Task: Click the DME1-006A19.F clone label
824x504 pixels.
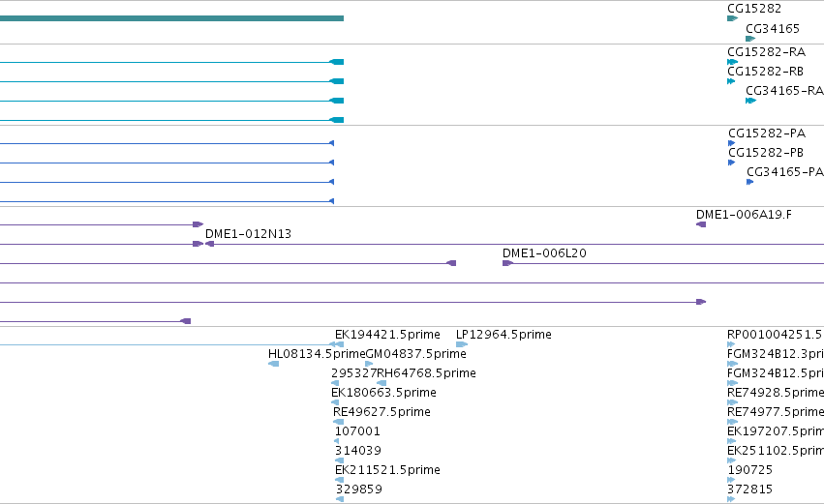Action: click(x=744, y=215)
